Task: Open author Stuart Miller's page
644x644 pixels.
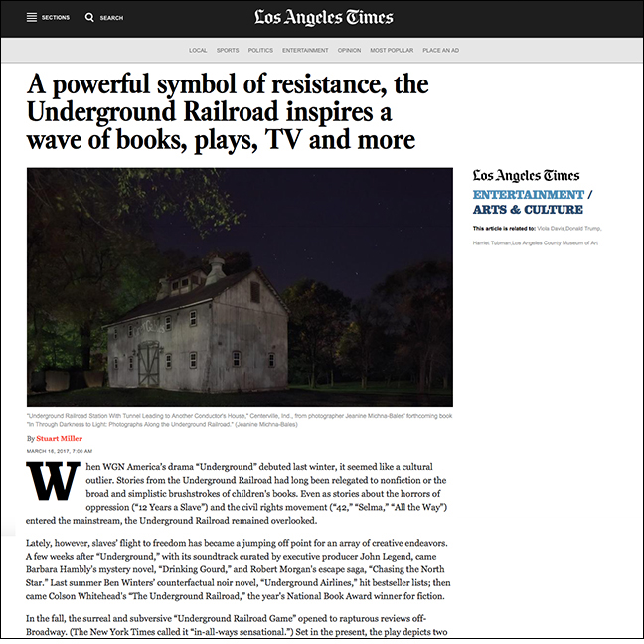Action: click(x=60, y=438)
